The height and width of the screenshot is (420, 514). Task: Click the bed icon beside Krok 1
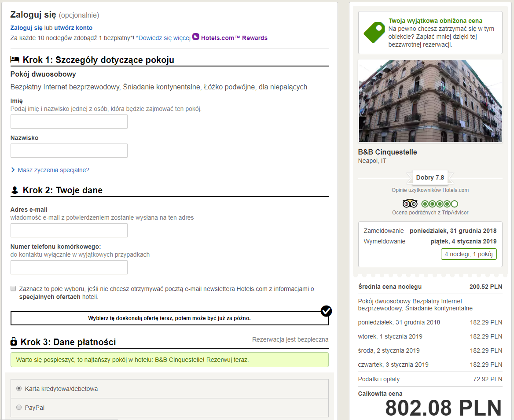[x=15, y=60]
